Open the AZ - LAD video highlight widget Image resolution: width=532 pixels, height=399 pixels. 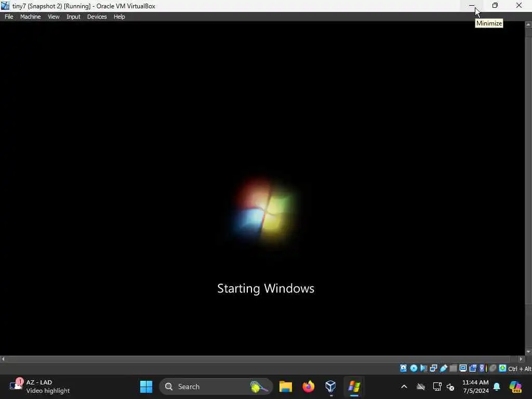click(x=39, y=387)
